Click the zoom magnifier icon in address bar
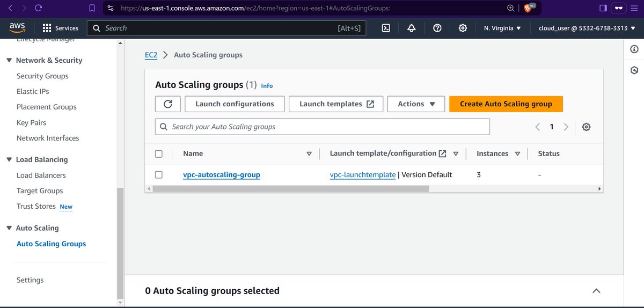 [x=511, y=8]
